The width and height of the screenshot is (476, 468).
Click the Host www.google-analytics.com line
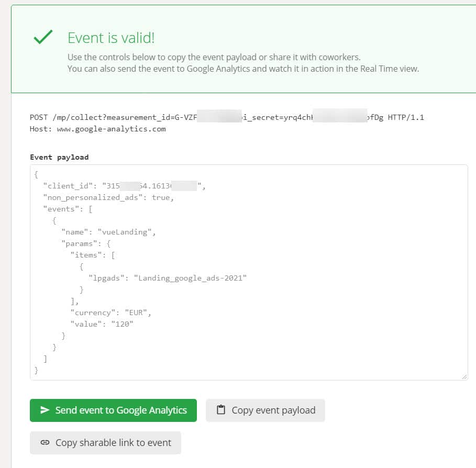[x=98, y=129]
